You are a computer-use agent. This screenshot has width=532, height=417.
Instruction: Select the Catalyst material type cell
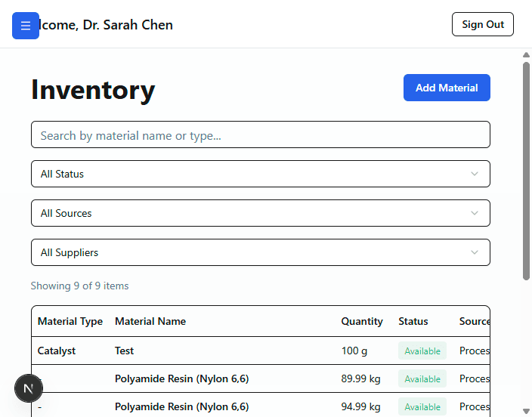point(57,351)
